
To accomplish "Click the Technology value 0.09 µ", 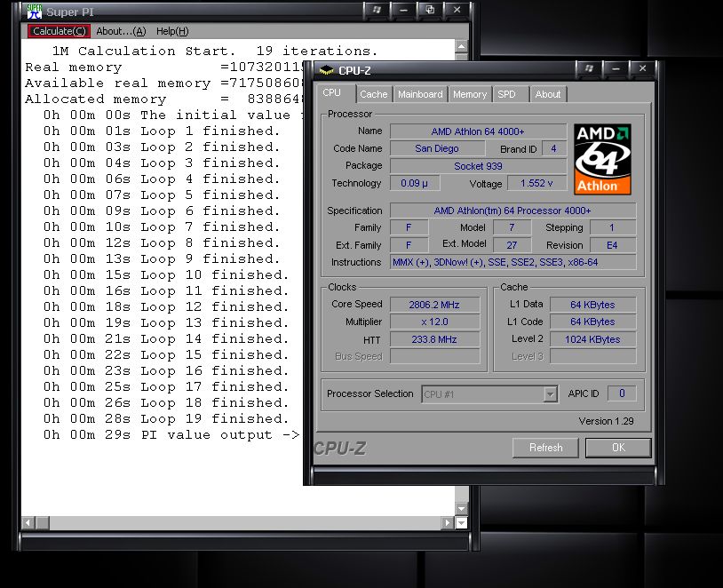I will 414,183.
